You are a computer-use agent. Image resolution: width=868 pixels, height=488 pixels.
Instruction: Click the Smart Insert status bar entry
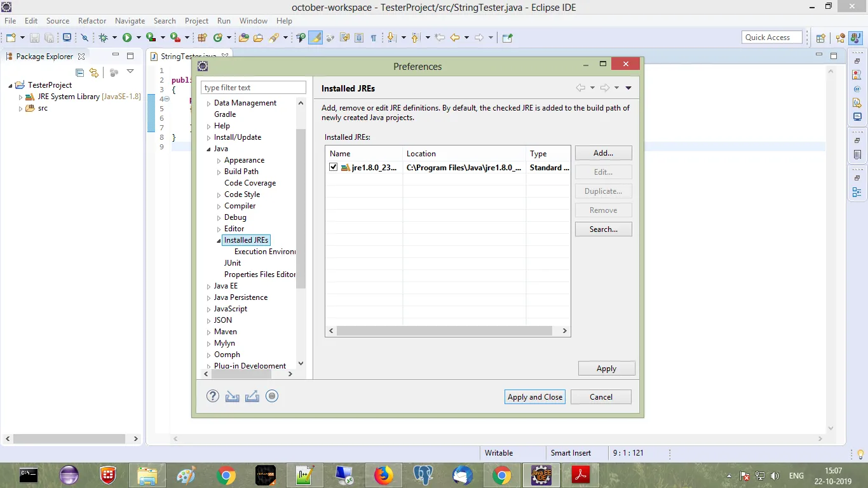pyautogui.click(x=571, y=453)
